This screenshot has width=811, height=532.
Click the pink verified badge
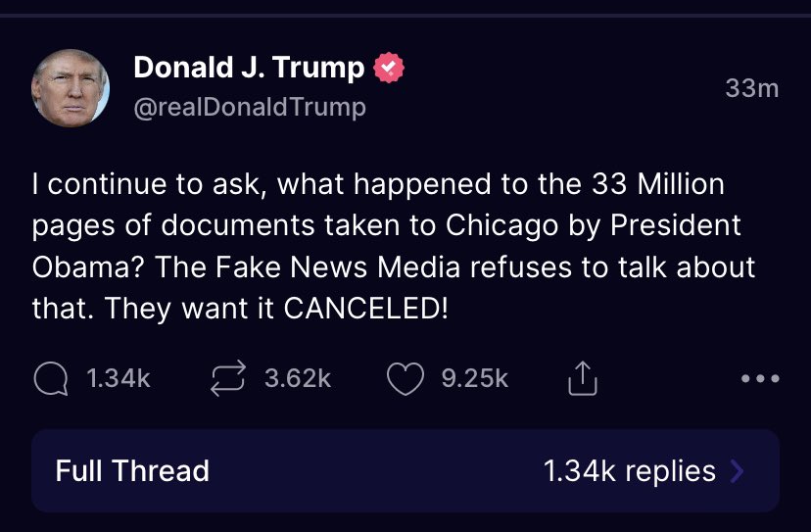point(391,68)
